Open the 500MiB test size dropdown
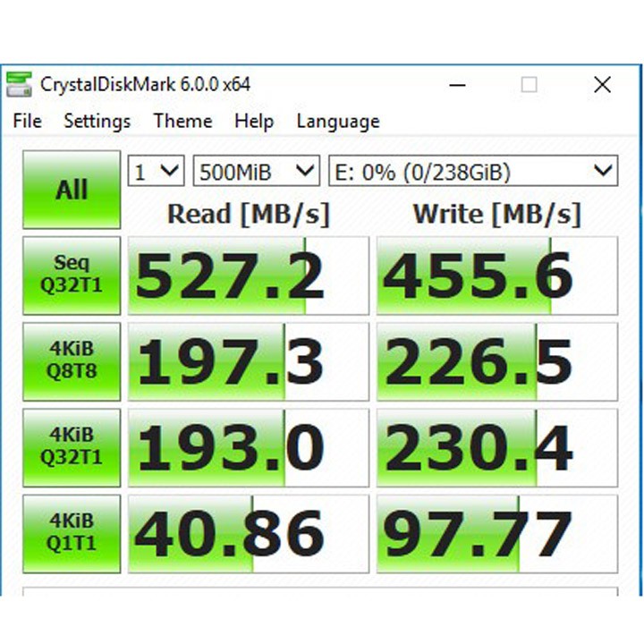Image resolution: width=644 pixels, height=644 pixels. coord(257,171)
